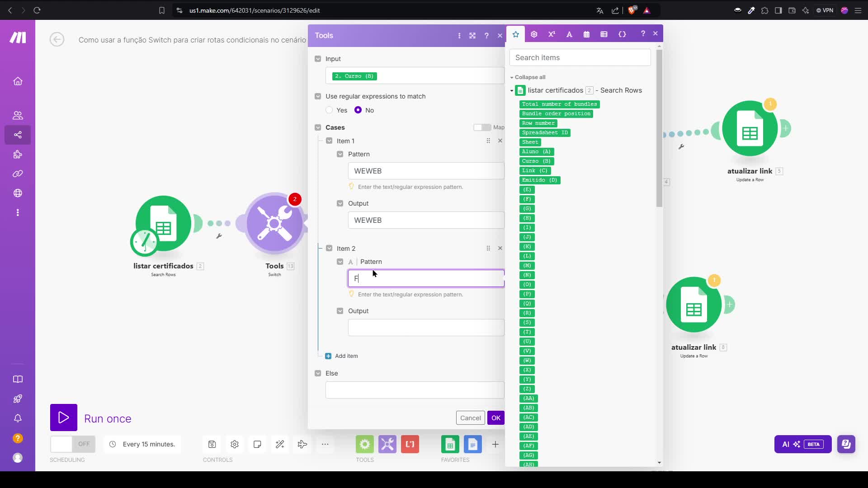
Task: Uncheck the Else checkbox
Action: point(318,373)
